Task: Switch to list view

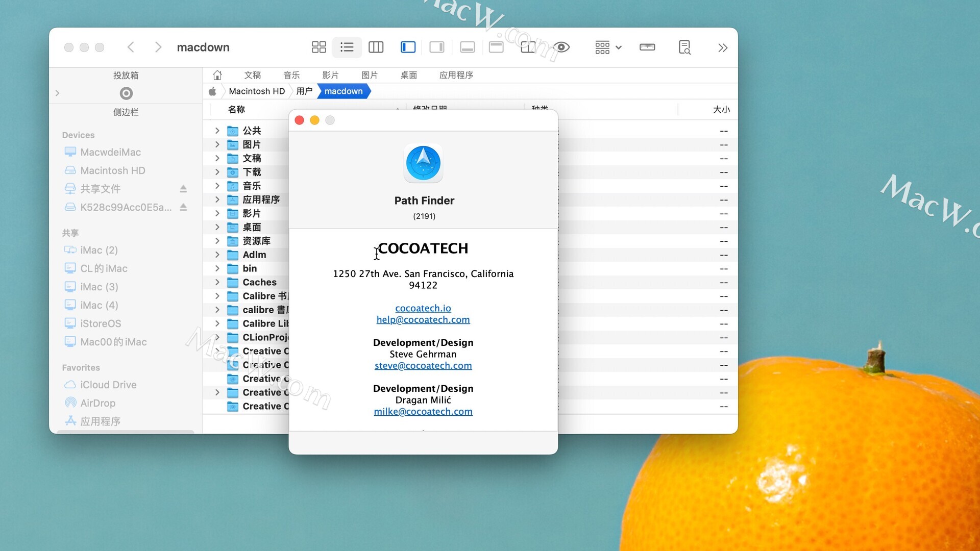Action: [347, 47]
